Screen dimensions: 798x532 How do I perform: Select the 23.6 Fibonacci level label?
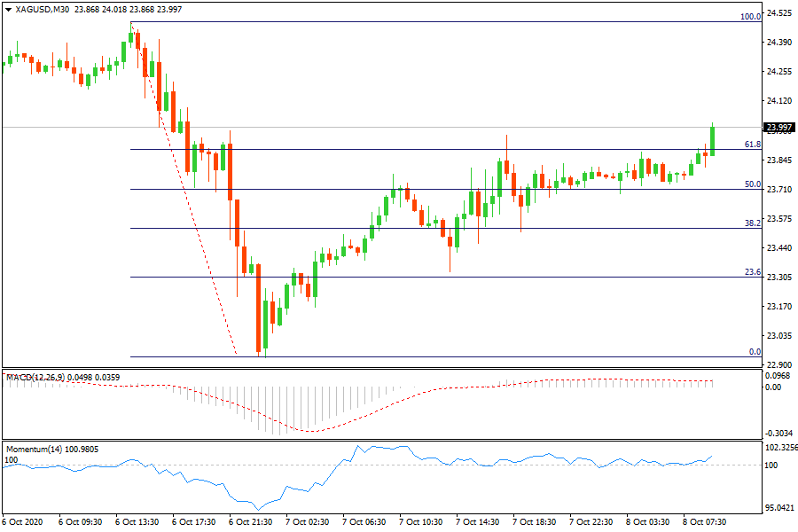click(753, 272)
